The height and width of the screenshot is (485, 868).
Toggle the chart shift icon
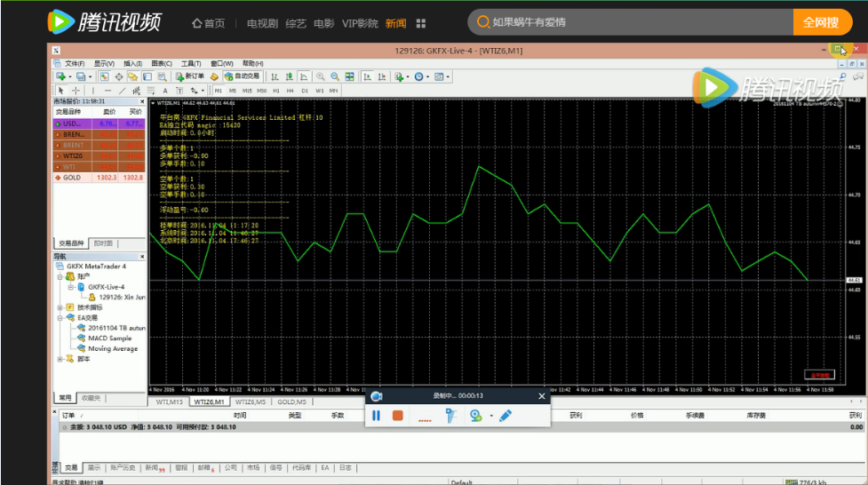(381, 76)
